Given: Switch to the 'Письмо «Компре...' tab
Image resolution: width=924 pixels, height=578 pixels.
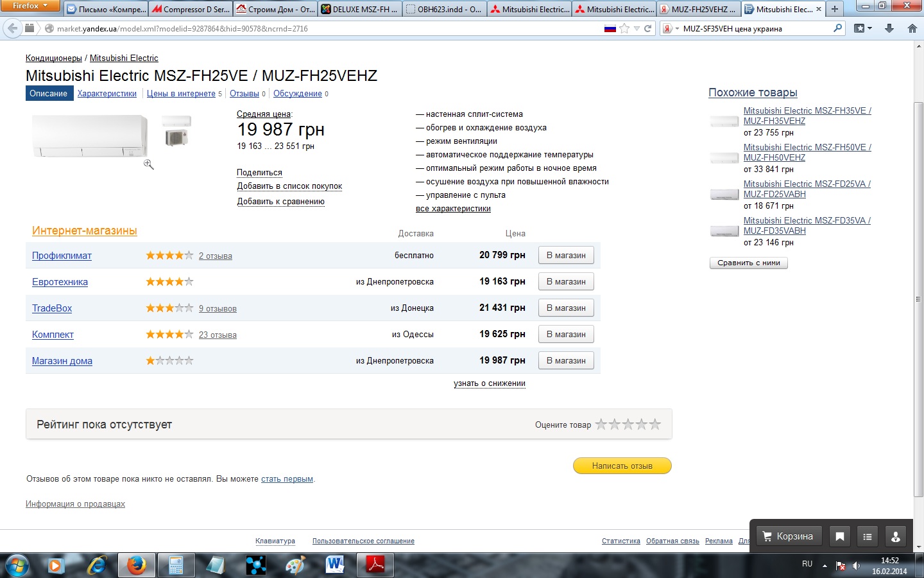Looking at the screenshot, I should [x=107, y=9].
